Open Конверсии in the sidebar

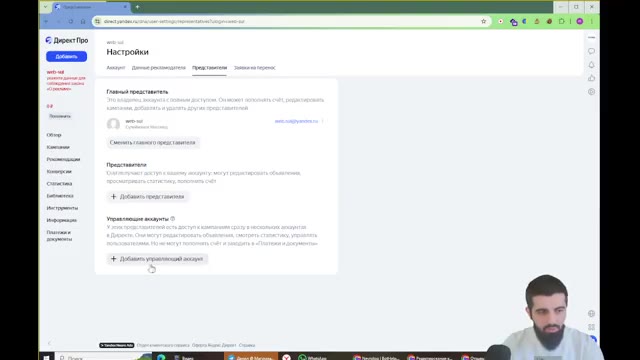(x=59, y=171)
